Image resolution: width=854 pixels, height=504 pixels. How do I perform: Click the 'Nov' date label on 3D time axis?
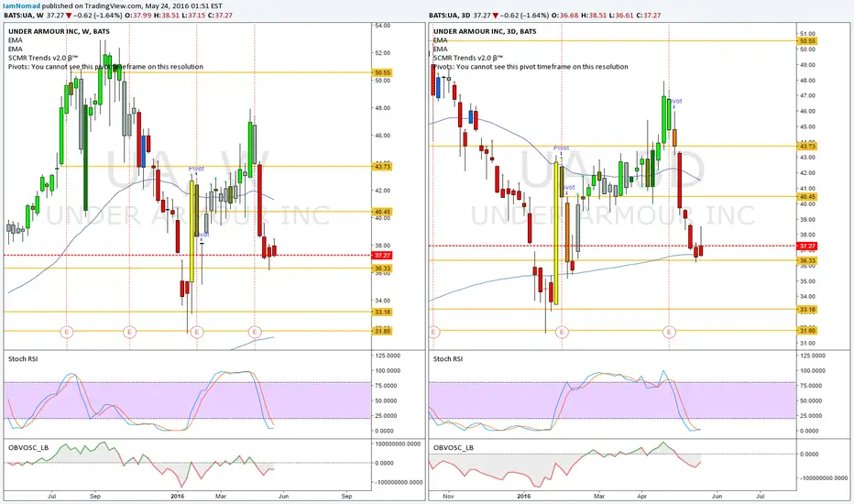448,496
